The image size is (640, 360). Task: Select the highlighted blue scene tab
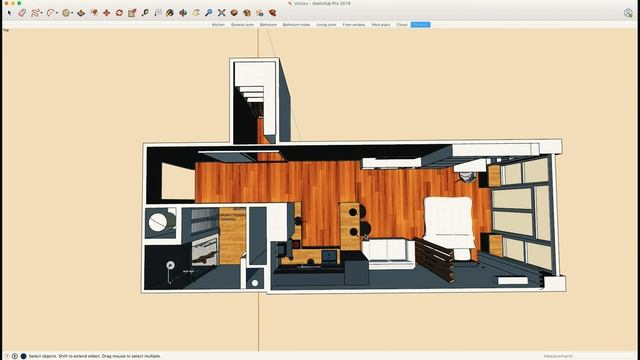pos(420,25)
